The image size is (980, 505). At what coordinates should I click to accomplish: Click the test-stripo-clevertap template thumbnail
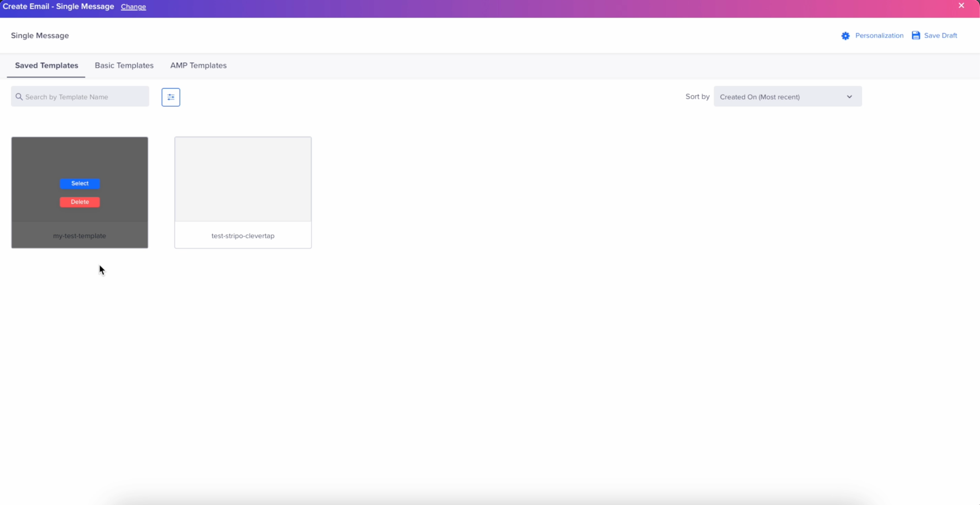(x=243, y=179)
